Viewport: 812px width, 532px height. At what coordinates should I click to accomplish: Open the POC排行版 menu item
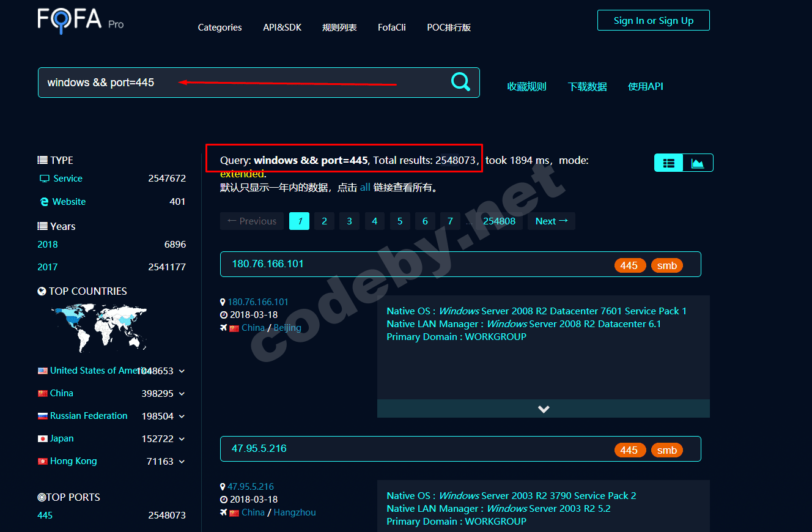[x=449, y=28]
